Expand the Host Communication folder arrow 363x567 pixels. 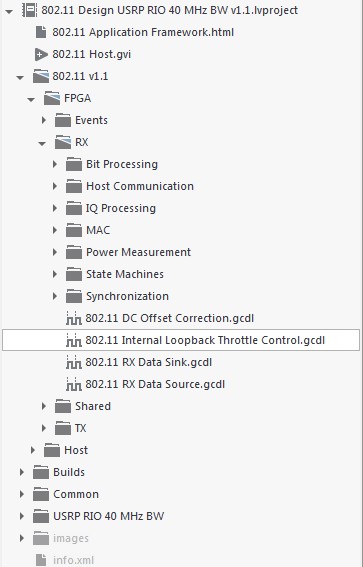click(x=55, y=186)
